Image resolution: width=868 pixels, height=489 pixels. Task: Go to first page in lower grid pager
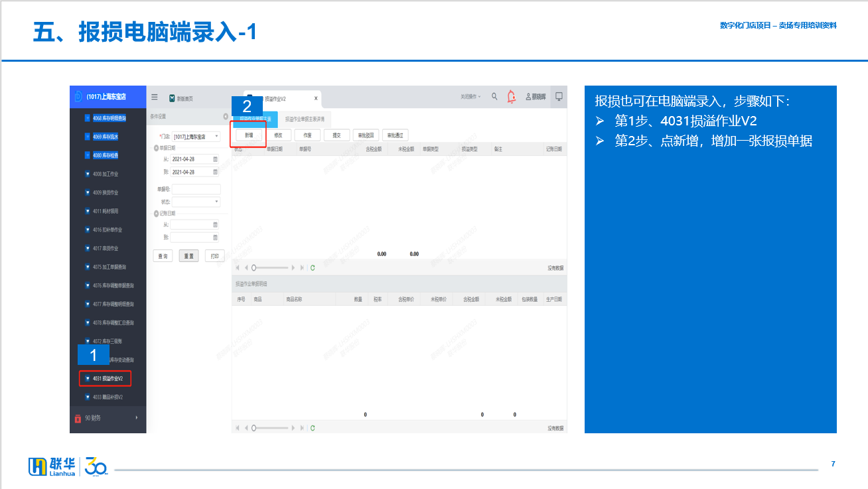pyautogui.click(x=238, y=428)
